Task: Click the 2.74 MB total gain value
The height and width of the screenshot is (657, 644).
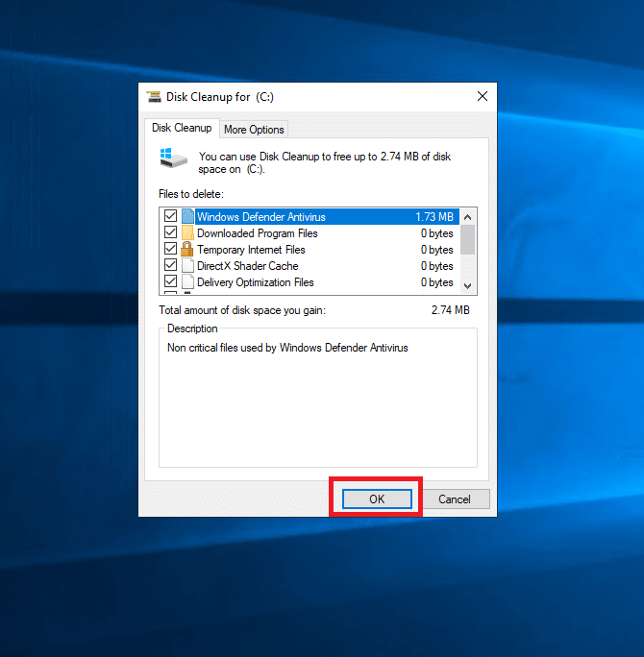Action: (x=450, y=310)
